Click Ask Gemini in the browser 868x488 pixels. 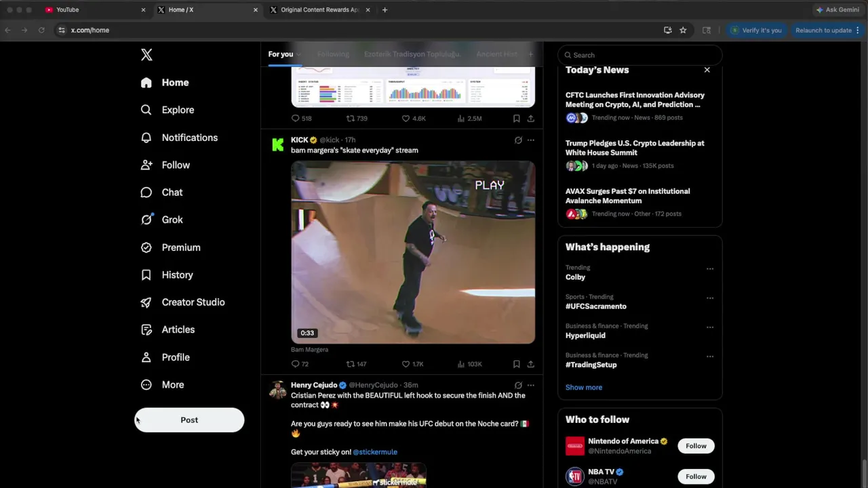(x=837, y=9)
